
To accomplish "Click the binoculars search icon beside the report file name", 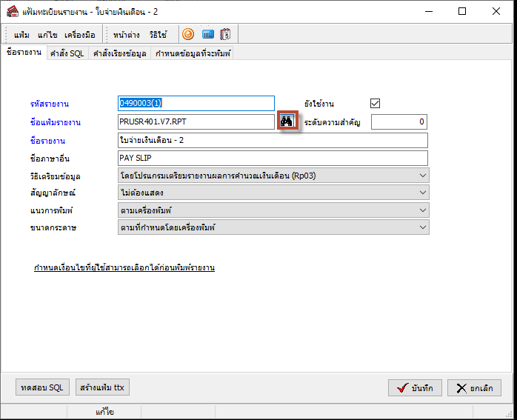I will 287,121.
